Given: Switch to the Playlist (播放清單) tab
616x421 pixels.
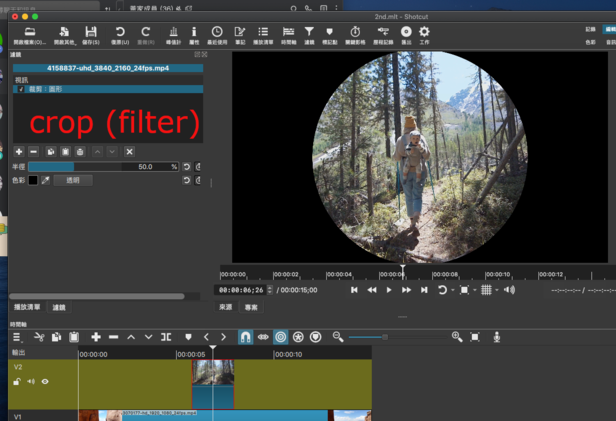Looking at the screenshot, I should tap(26, 307).
